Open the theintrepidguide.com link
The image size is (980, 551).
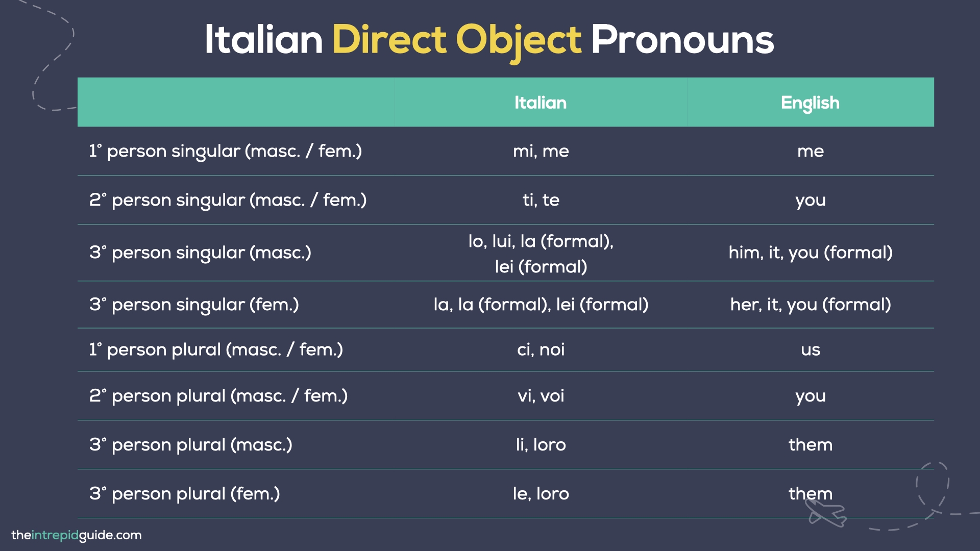(77, 535)
